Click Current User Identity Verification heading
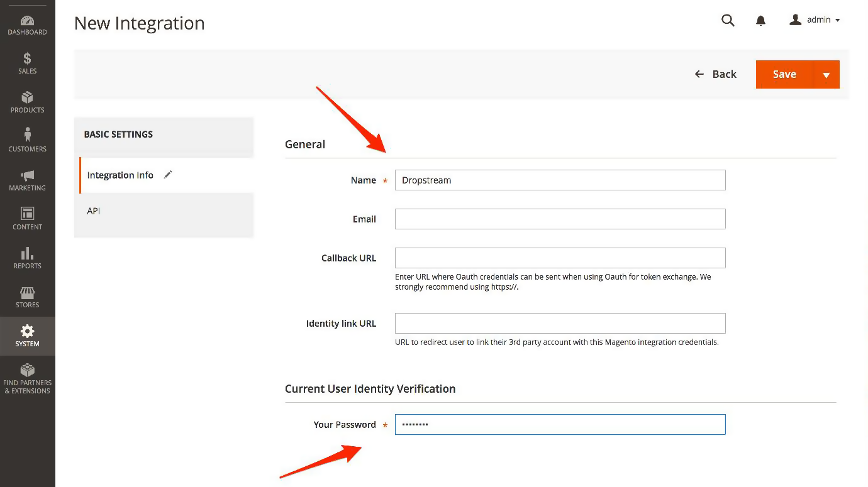The height and width of the screenshot is (487, 868). [370, 388]
